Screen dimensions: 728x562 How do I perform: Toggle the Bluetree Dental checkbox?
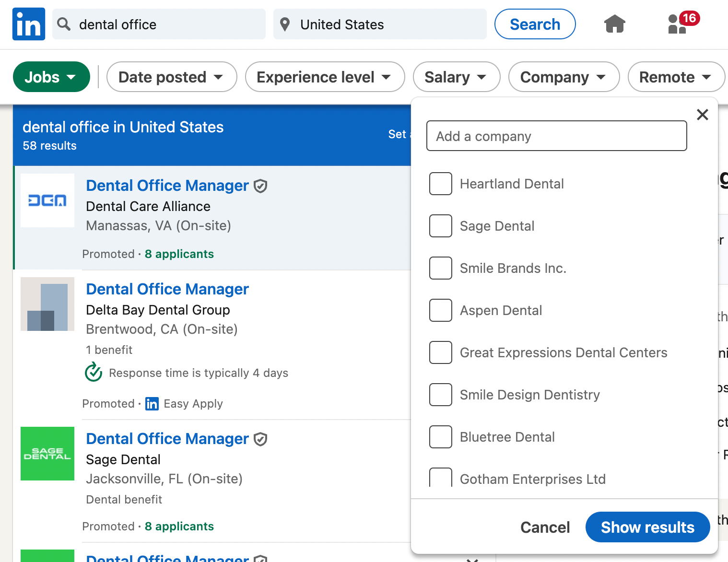(x=441, y=437)
